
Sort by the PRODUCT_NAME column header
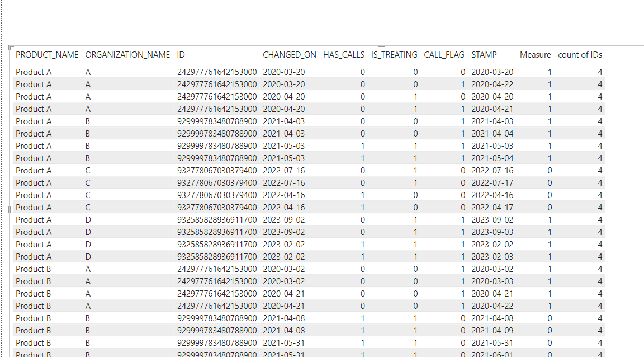tap(47, 55)
